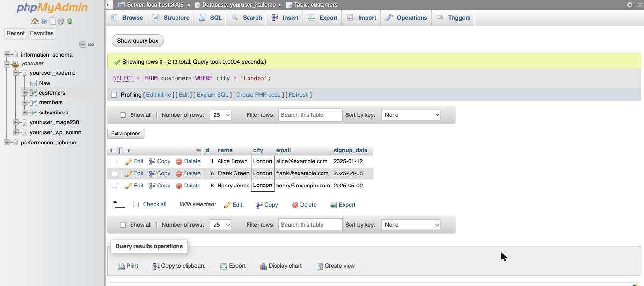This screenshot has height=286, width=644.
Task: Select checkbox for Henry Jones row
Action: point(115,186)
